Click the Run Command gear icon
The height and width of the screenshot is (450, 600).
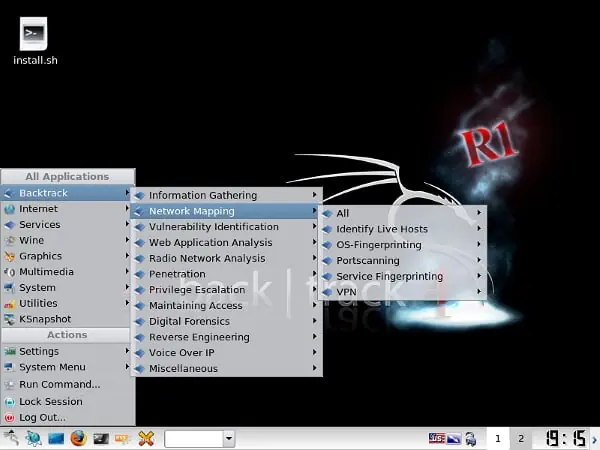tap(10, 385)
